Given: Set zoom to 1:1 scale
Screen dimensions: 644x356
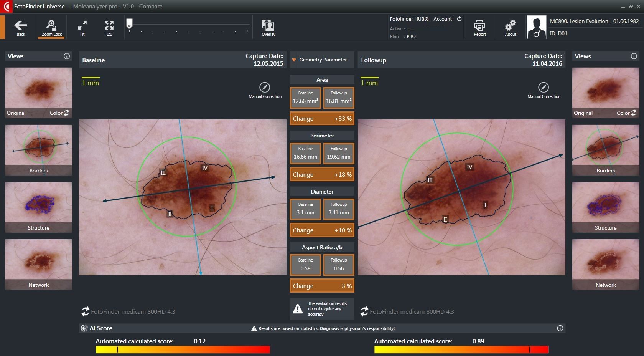Looking at the screenshot, I should click(109, 26).
